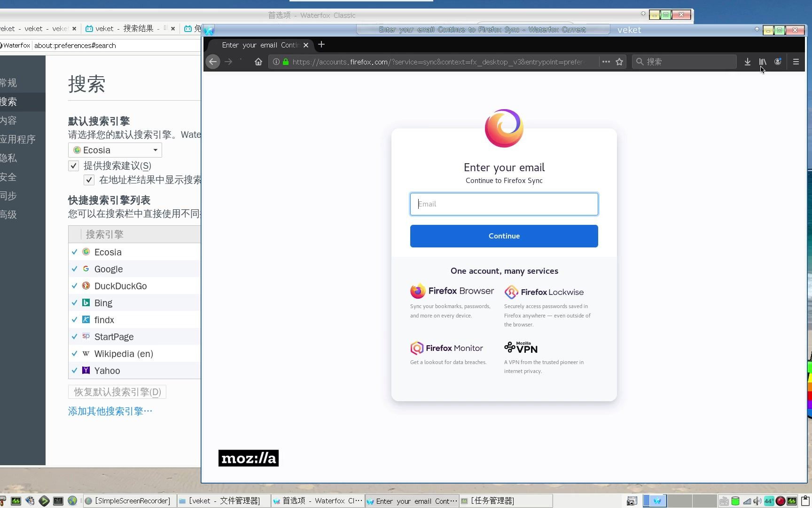Click the Mozilla VPN logo
This screenshot has width=812, height=508.
click(521, 348)
